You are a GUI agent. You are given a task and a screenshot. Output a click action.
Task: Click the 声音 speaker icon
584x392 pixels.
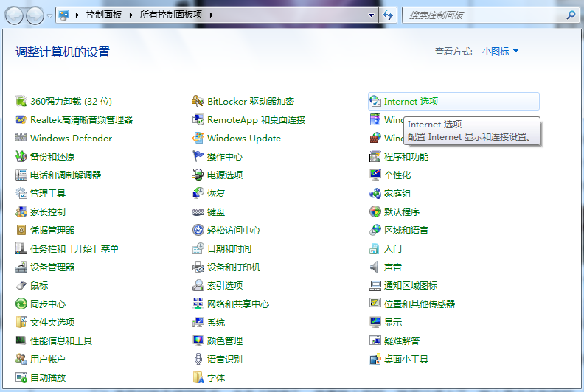[x=375, y=267]
